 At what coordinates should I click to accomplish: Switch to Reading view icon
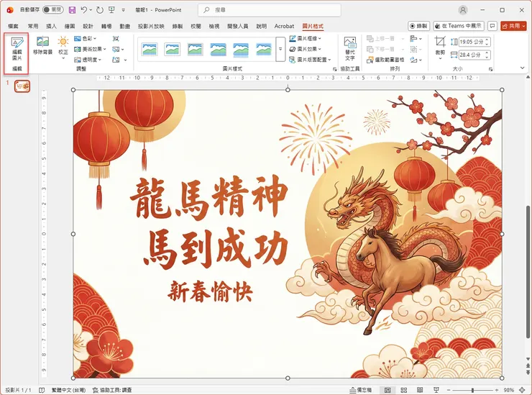420,390
